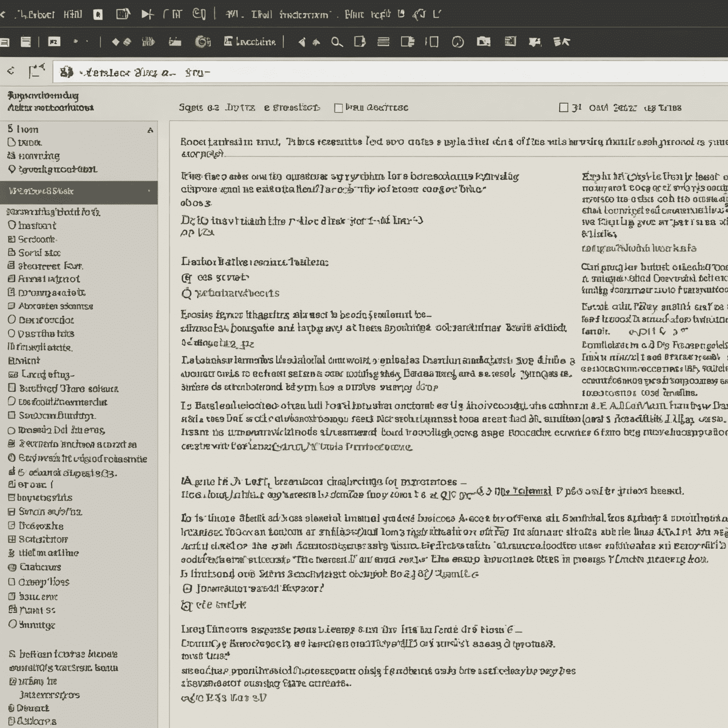This screenshot has height=728, width=728.
Task: Click the round swirl icon before the labeled button
Action: tap(202, 42)
